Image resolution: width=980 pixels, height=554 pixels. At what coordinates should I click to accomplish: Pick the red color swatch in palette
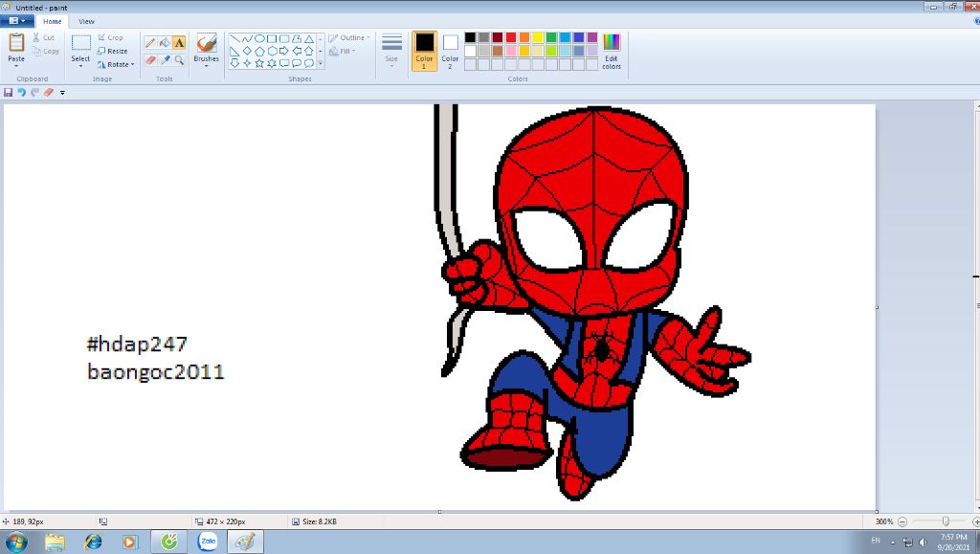[511, 37]
